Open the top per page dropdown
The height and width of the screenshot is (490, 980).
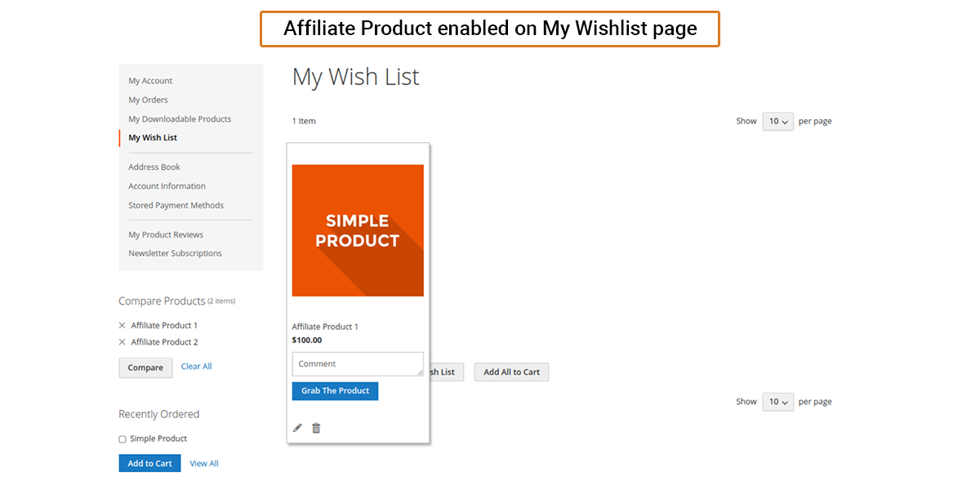777,122
